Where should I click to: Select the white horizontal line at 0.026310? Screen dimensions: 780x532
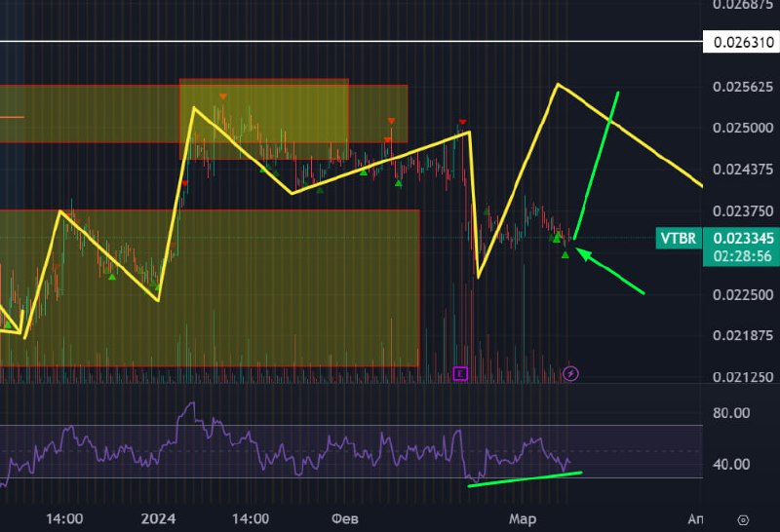pos(351,41)
